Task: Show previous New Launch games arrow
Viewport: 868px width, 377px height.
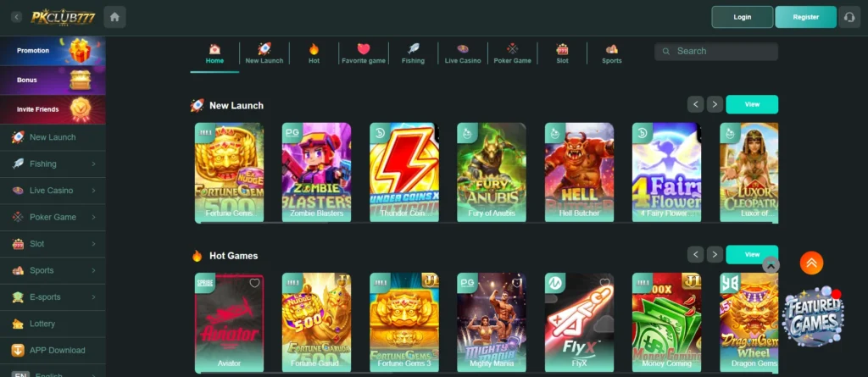Action: tap(695, 104)
